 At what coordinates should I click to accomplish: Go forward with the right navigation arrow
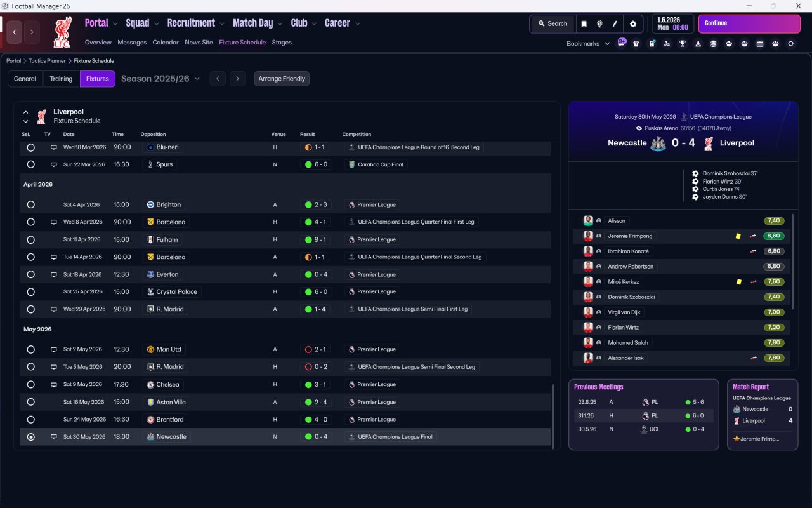click(32, 32)
